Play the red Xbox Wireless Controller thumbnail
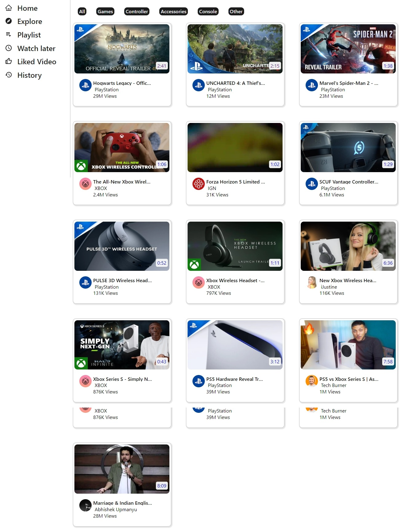This screenshot has width=420, height=529. pos(122,148)
